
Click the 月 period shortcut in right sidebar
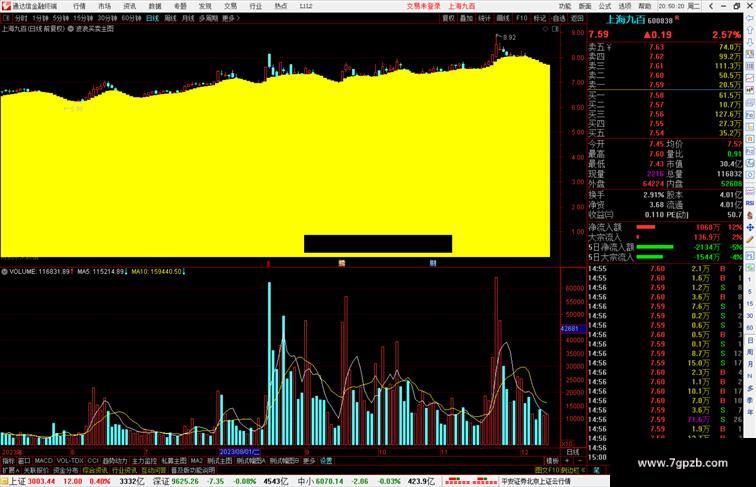pos(750,364)
